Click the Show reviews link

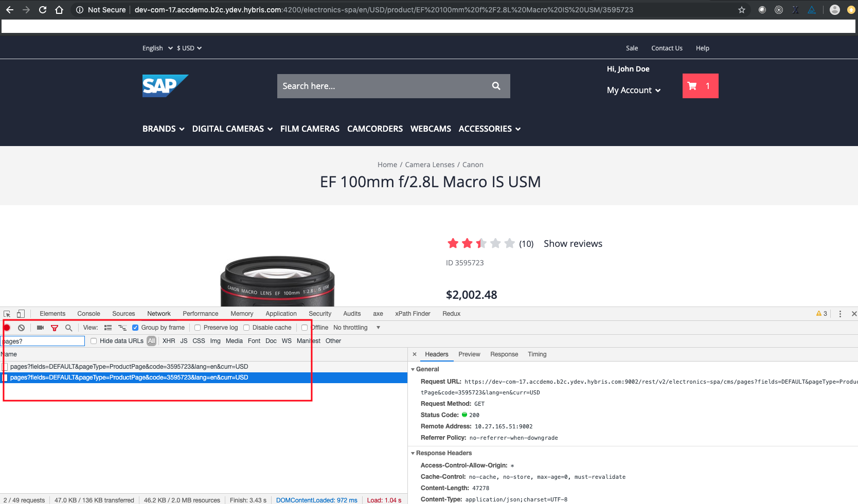pos(573,243)
